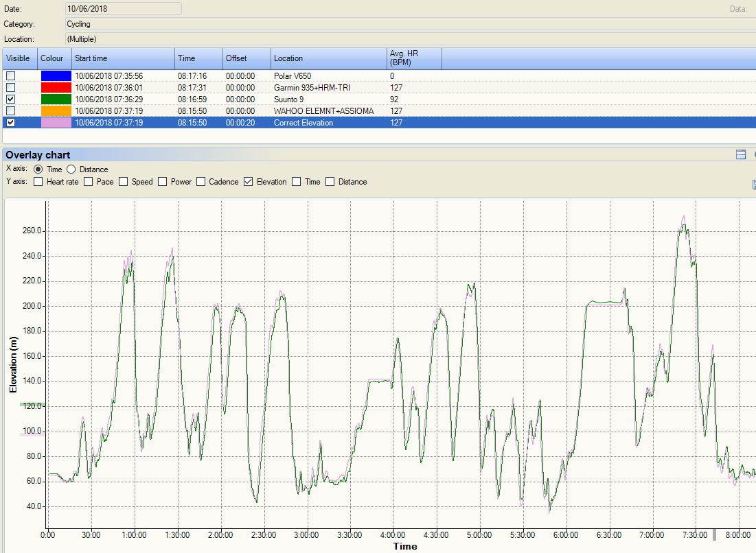Select the Time X-axis radio button
The width and height of the screenshot is (756, 553).
pos(39,169)
